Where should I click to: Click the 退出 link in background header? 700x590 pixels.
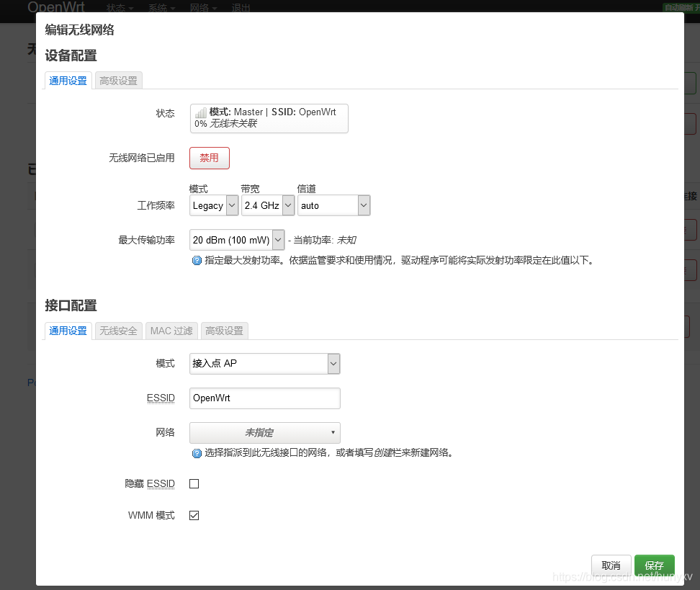tap(241, 8)
